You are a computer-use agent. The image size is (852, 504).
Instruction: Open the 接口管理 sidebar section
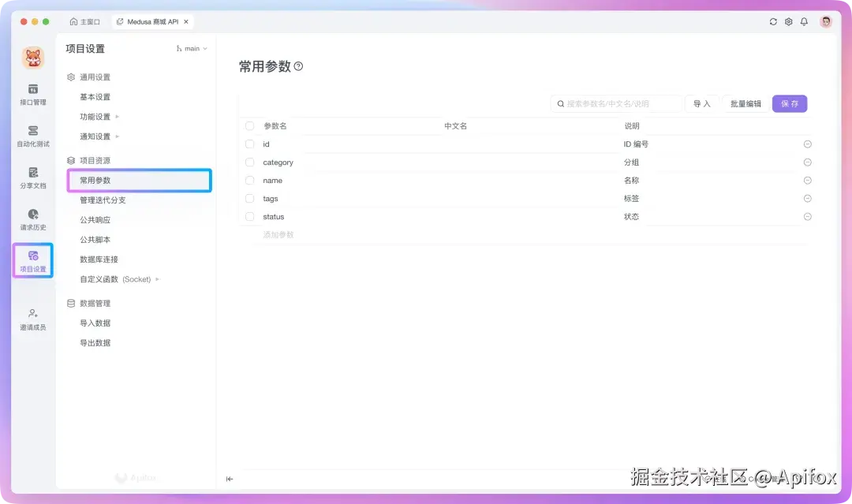click(32, 96)
